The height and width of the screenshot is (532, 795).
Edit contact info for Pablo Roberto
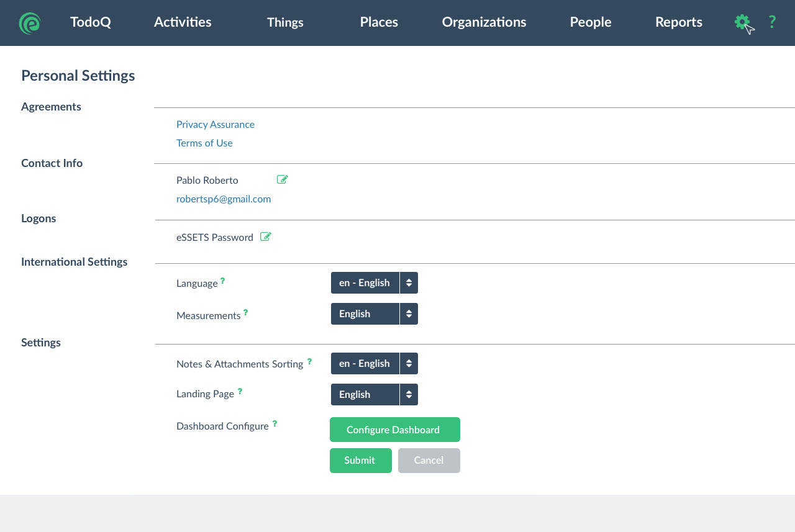(x=283, y=179)
